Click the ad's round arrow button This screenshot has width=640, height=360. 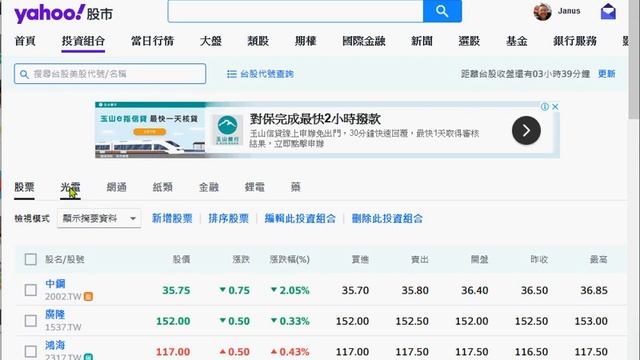click(x=526, y=130)
